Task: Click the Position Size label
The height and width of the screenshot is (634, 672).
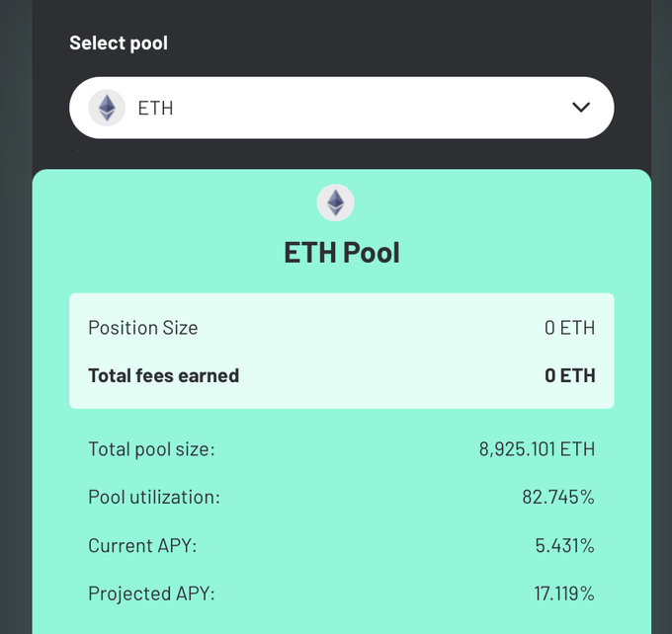Action: (143, 328)
